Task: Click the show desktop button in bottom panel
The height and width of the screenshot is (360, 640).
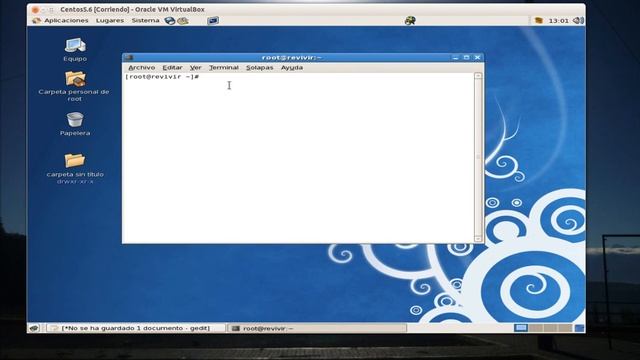Action: click(34, 328)
